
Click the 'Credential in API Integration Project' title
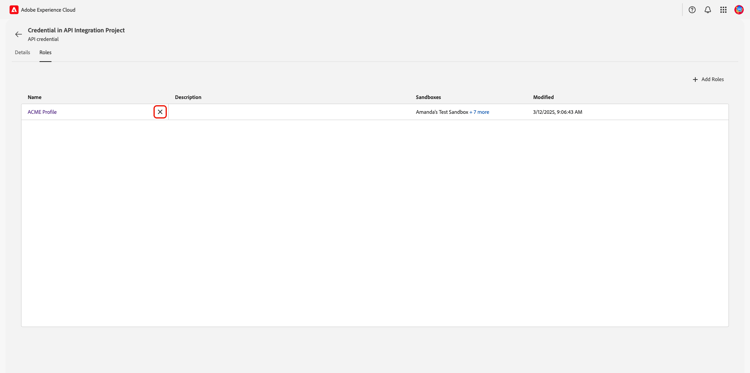[76, 30]
